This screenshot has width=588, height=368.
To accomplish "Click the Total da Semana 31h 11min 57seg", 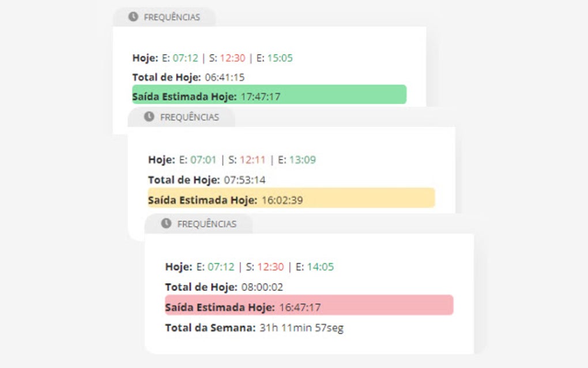I will pos(301,328).
